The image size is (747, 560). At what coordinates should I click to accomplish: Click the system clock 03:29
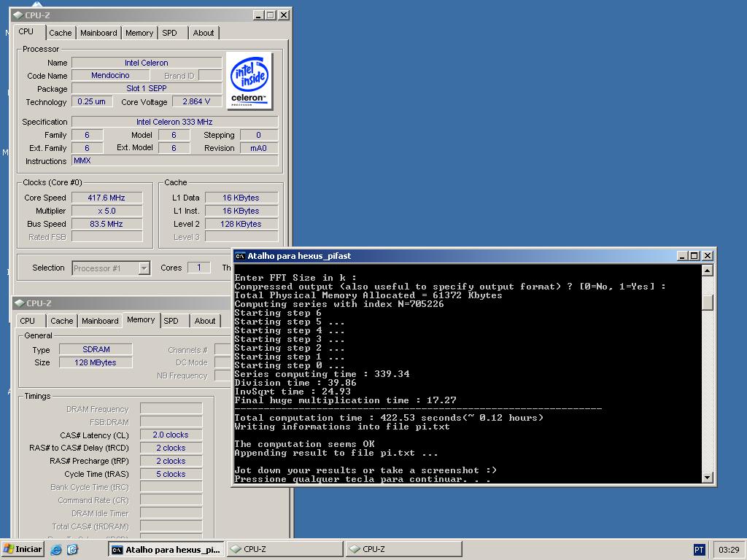coord(729,550)
